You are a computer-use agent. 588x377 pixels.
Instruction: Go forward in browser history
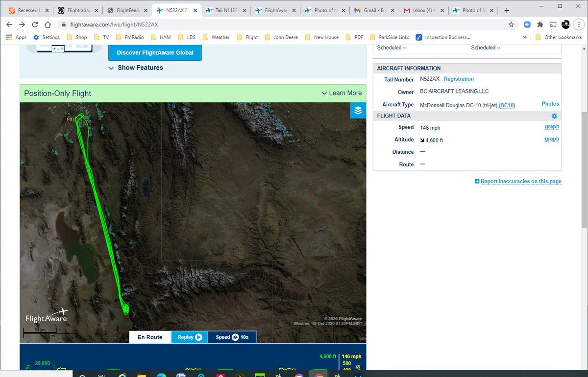[x=22, y=24]
